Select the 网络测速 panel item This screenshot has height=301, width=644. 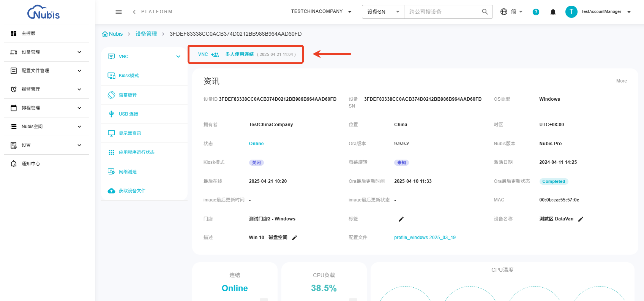(x=144, y=172)
